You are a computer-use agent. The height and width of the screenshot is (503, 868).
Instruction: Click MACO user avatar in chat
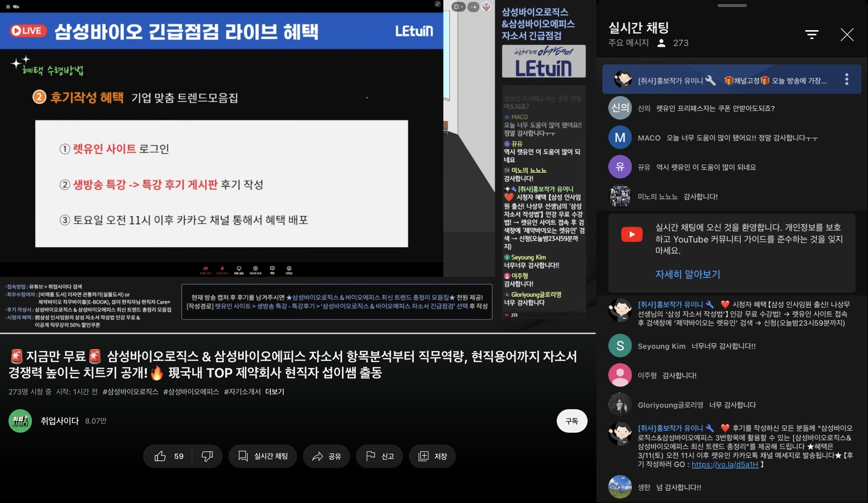pyautogui.click(x=620, y=137)
